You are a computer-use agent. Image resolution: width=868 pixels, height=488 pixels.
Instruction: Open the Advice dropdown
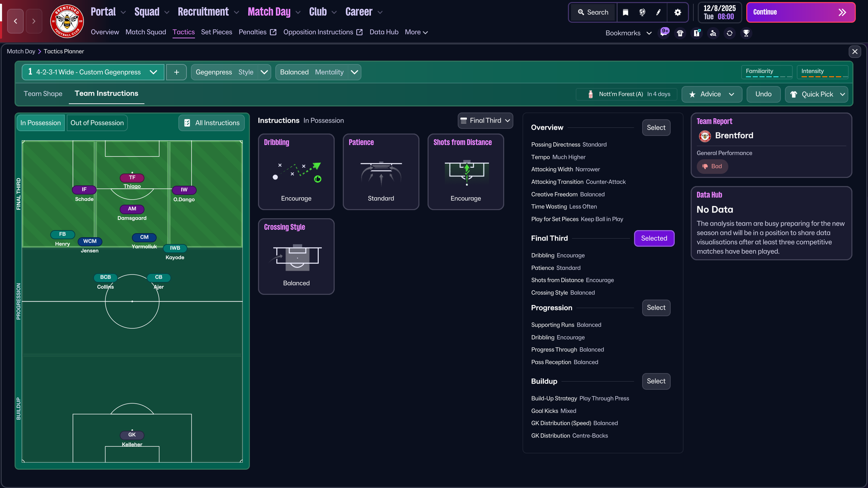pos(712,94)
